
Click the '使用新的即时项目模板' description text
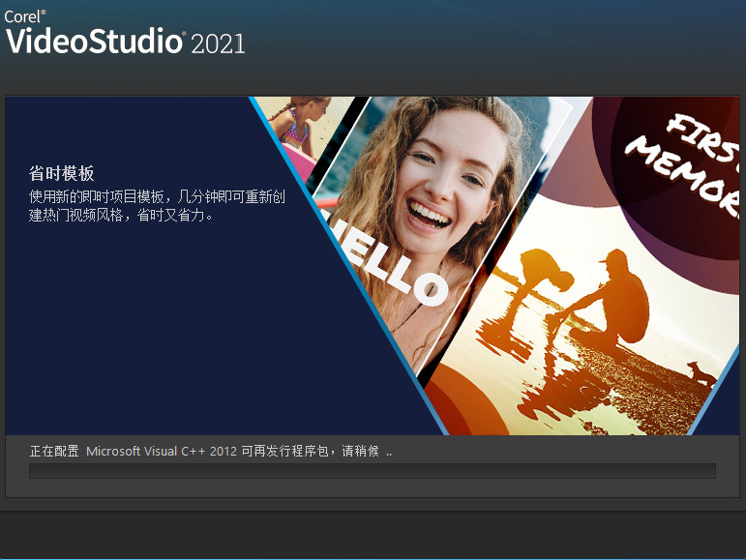click(157, 206)
